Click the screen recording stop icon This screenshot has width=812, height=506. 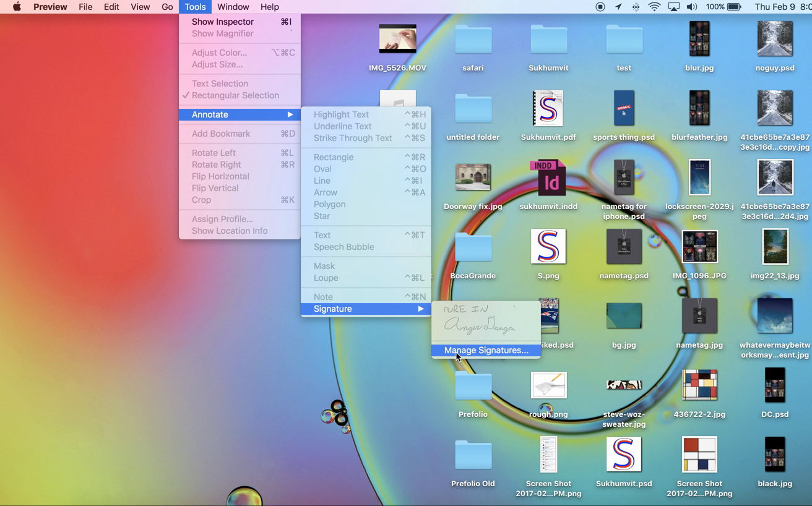[600, 7]
